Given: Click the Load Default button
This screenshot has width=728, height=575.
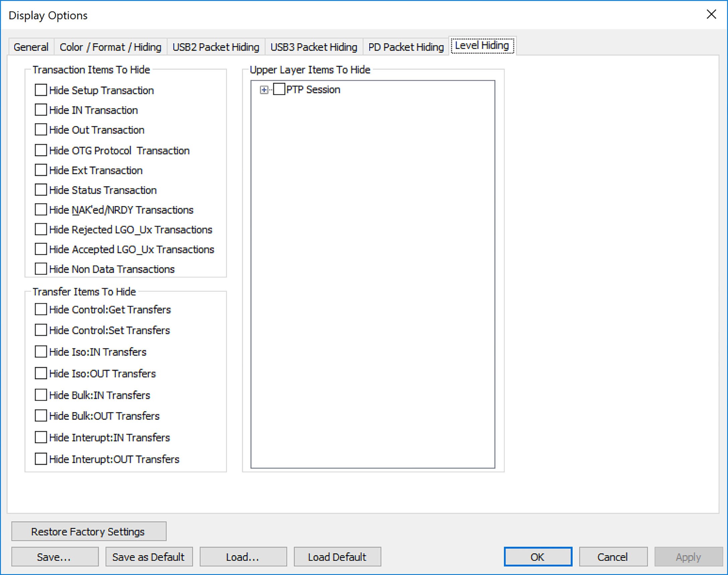Looking at the screenshot, I should click(x=337, y=557).
